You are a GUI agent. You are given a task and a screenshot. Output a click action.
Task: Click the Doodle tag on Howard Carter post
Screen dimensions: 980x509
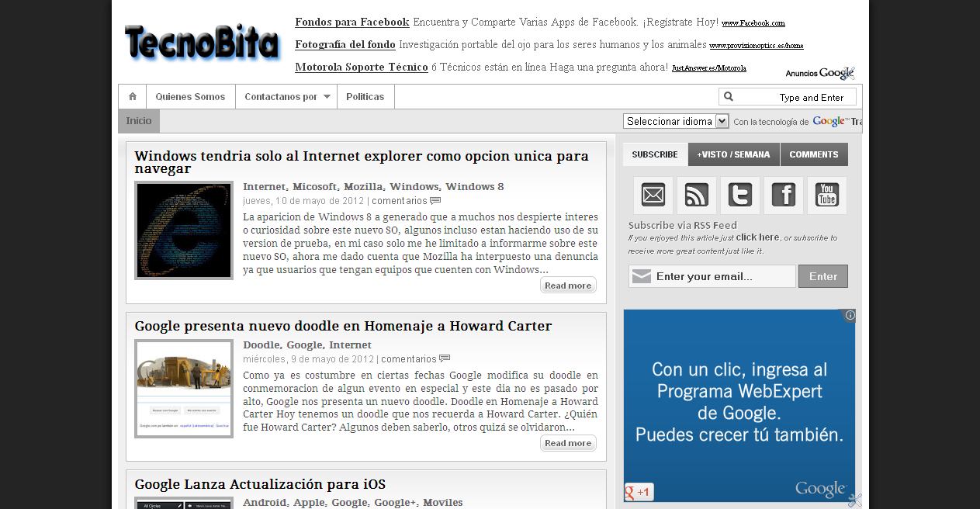pos(261,345)
